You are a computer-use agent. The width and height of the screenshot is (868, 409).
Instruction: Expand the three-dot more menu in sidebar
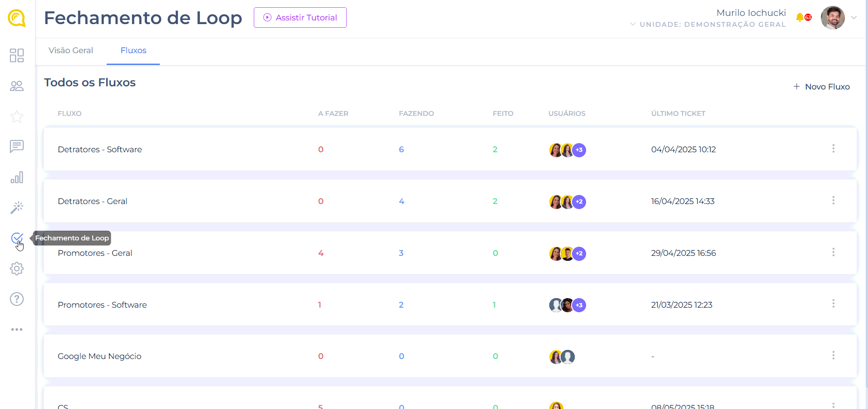17,329
